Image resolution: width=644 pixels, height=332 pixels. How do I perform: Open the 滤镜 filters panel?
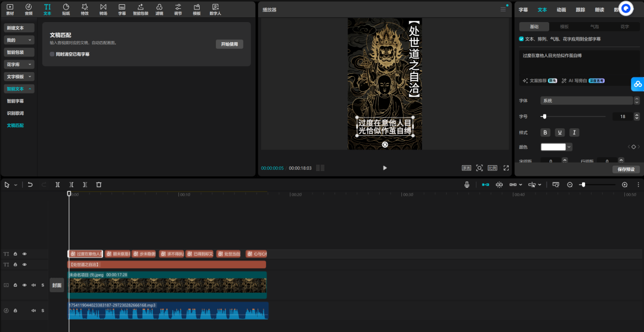pyautogui.click(x=159, y=9)
